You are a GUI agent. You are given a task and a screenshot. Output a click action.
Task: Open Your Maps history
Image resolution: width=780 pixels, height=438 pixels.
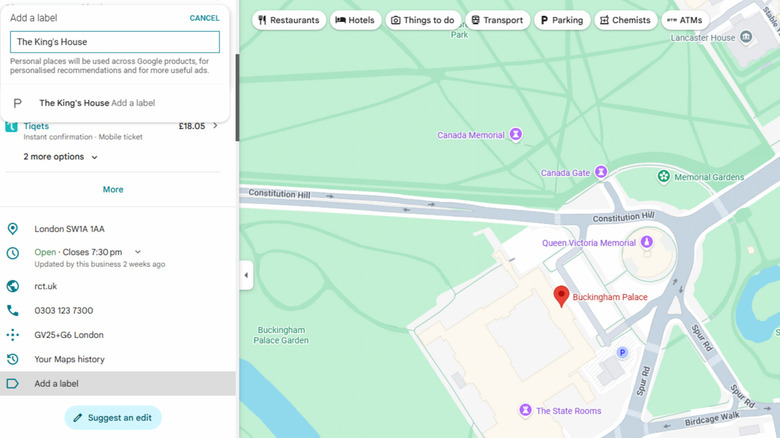69,359
